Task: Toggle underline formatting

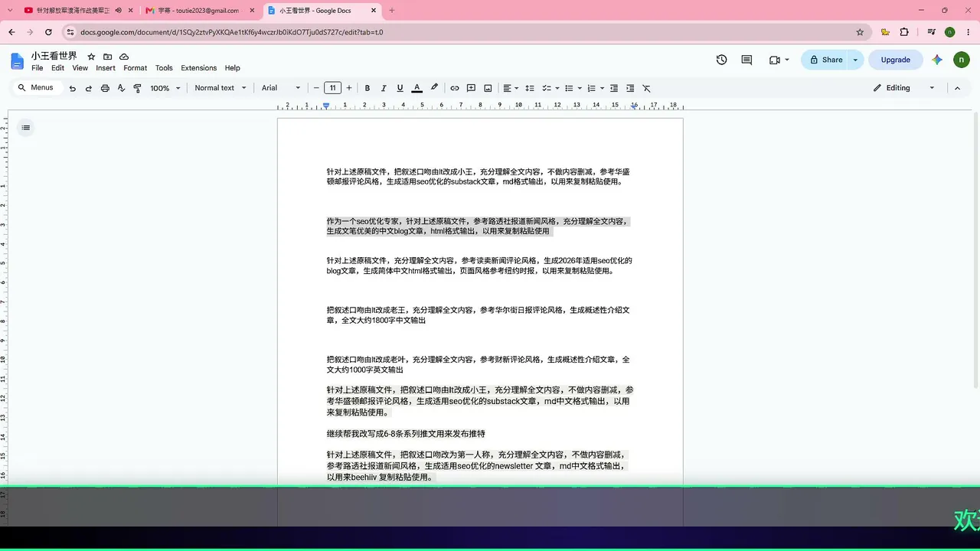Action: pos(400,88)
